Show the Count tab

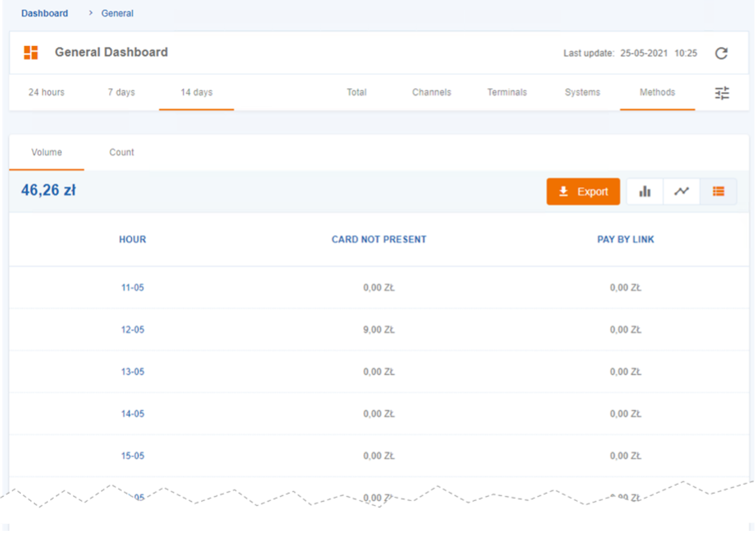(122, 152)
